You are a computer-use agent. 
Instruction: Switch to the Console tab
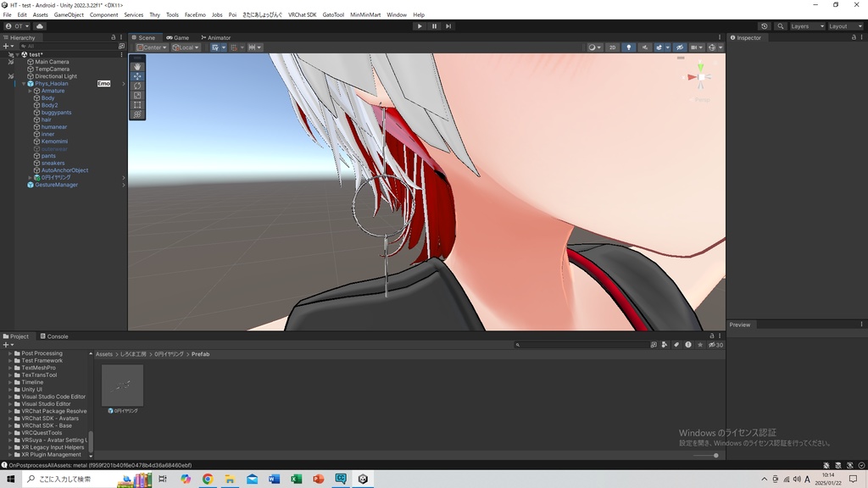[x=54, y=335]
